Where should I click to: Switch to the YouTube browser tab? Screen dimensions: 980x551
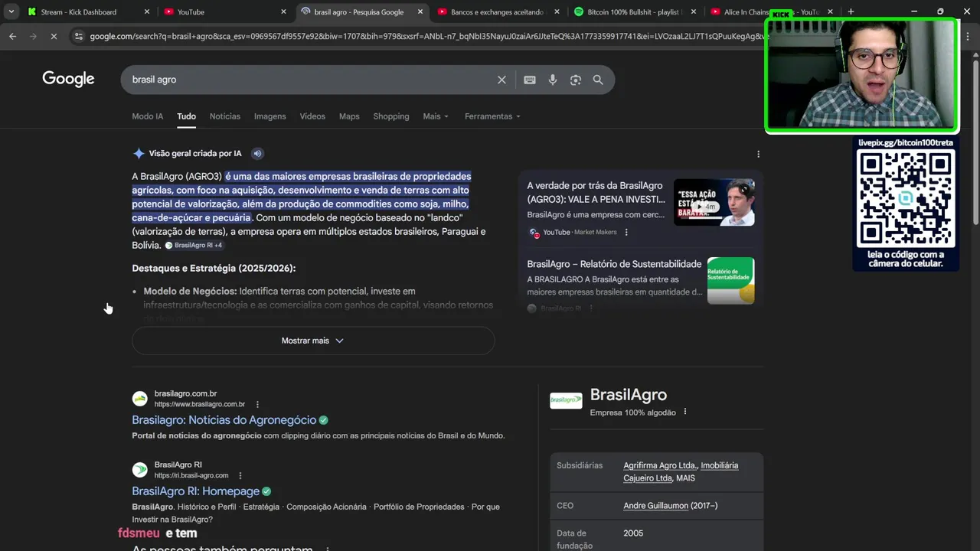tap(225, 12)
